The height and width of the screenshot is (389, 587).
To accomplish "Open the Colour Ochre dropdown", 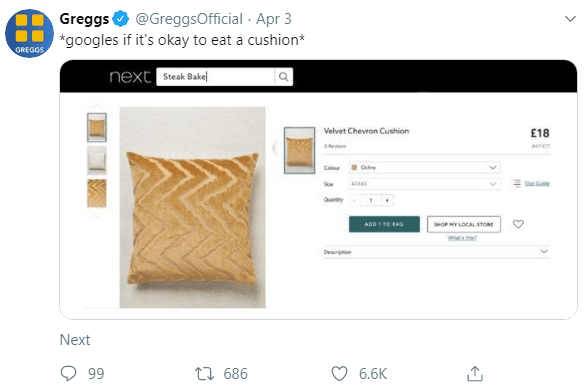I will pyautogui.click(x=425, y=167).
